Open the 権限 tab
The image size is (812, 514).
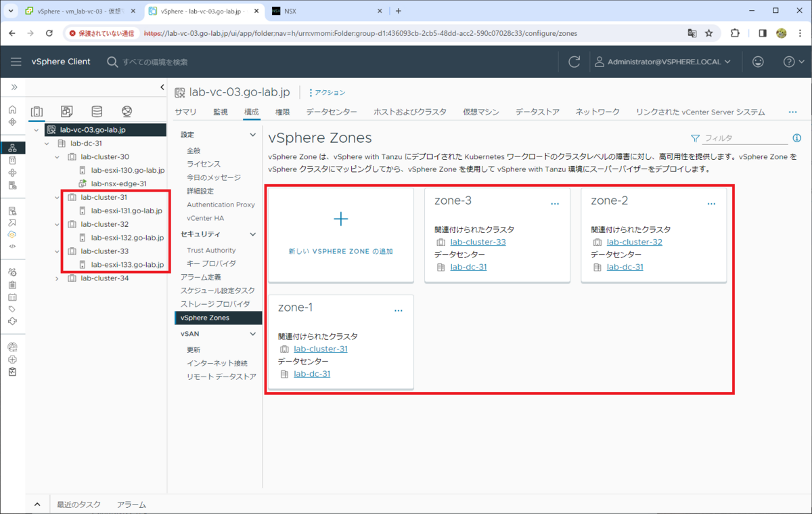coord(283,112)
